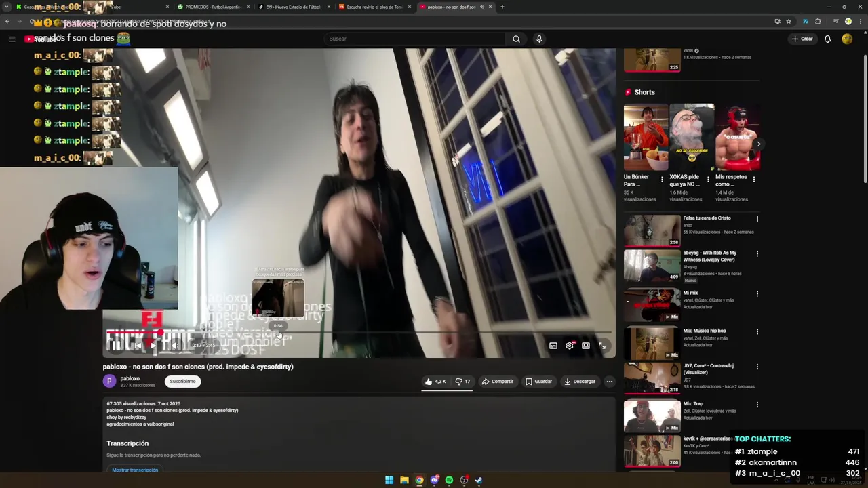Open options for 'Mix: Música hip hop'
868x488 pixels.
pyautogui.click(x=757, y=332)
